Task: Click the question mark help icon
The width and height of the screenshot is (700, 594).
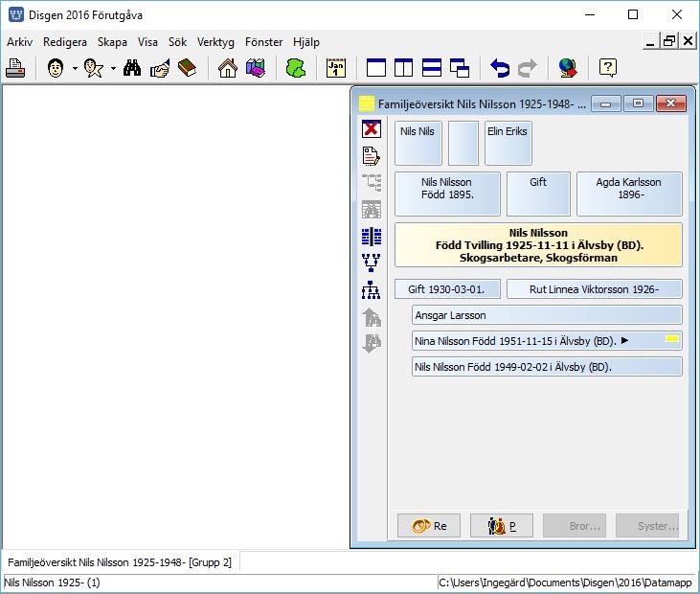Action: tap(608, 68)
